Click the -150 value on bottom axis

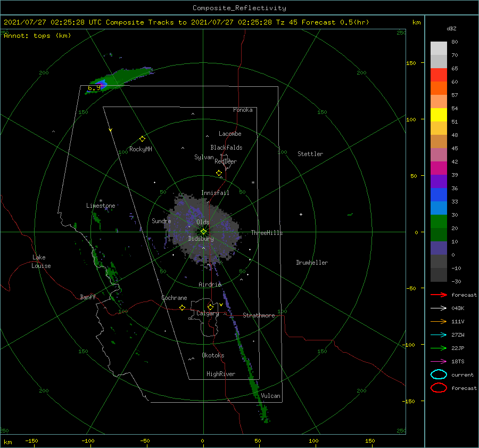click(31, 441)
